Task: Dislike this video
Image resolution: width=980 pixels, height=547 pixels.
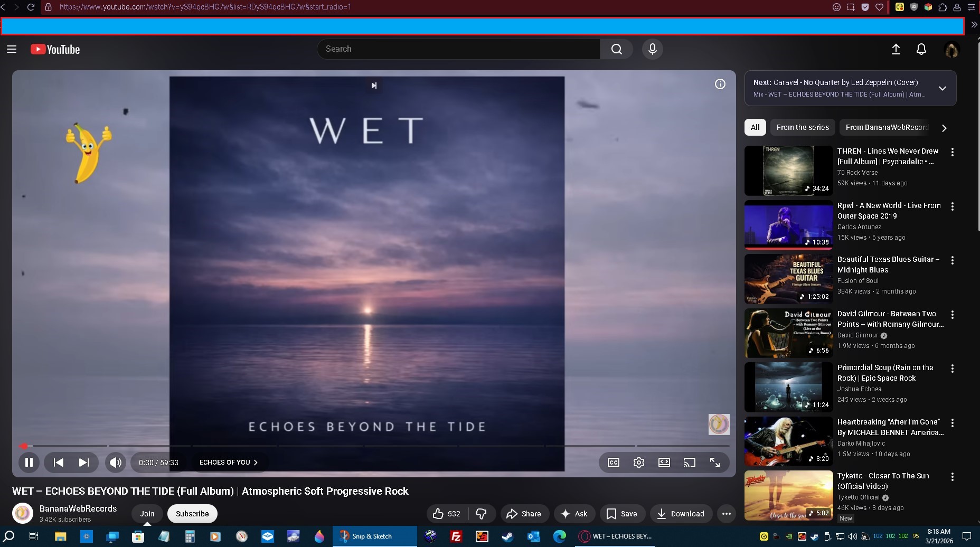Action: point(482,514)
